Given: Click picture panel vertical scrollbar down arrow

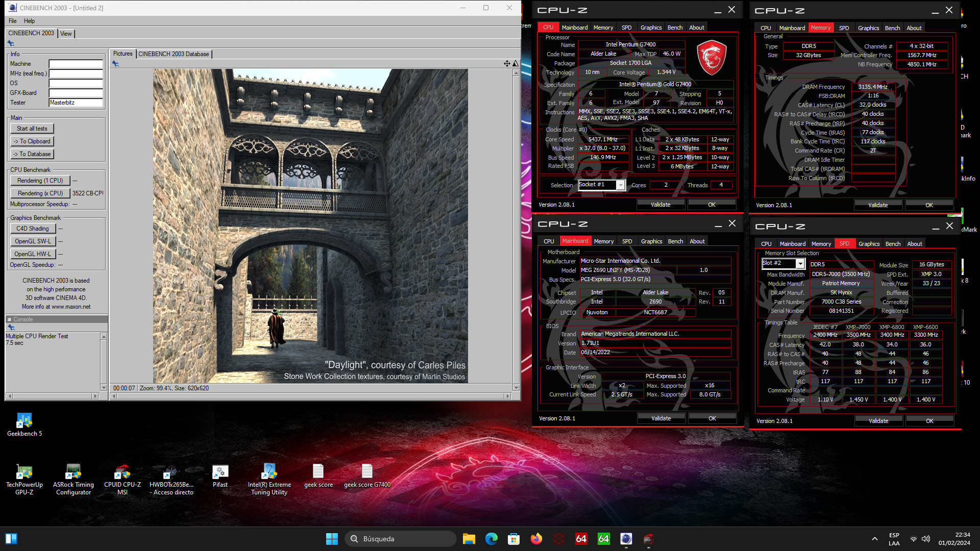Looking at the screenshot, I should point(516,388).
